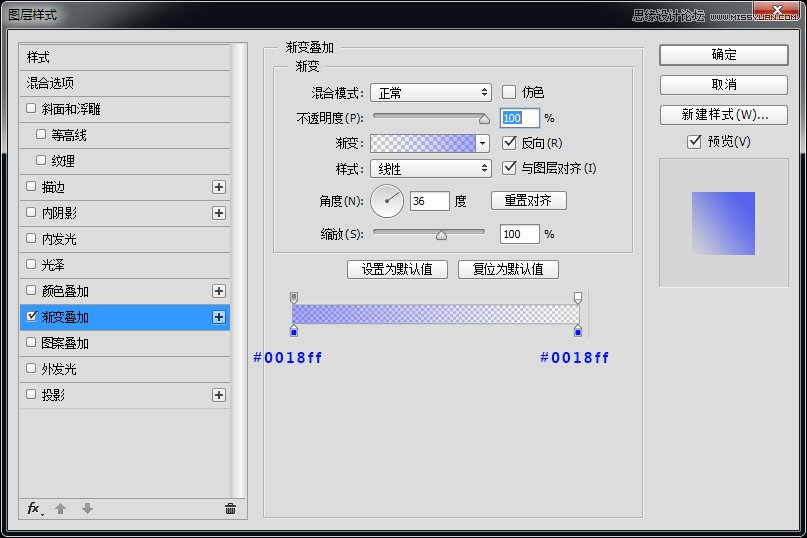Delete effect with trash icon

(230, 509)
